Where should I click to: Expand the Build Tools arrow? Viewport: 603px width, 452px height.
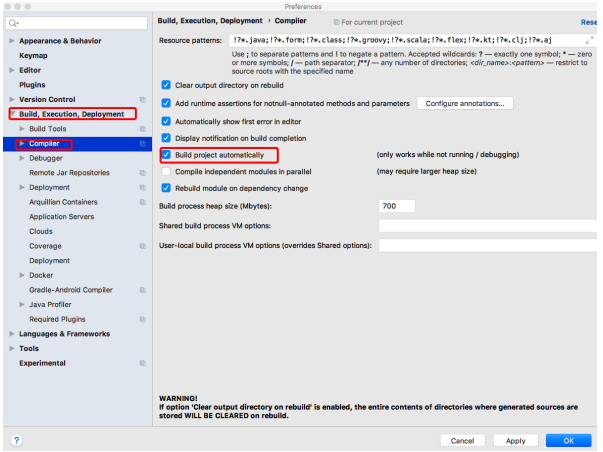pos(22,128)
